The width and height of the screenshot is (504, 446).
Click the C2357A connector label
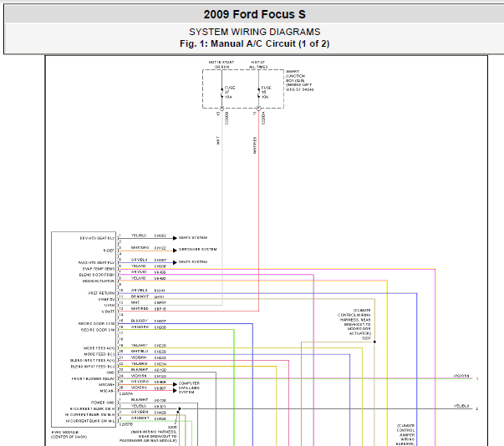(125, 393)
